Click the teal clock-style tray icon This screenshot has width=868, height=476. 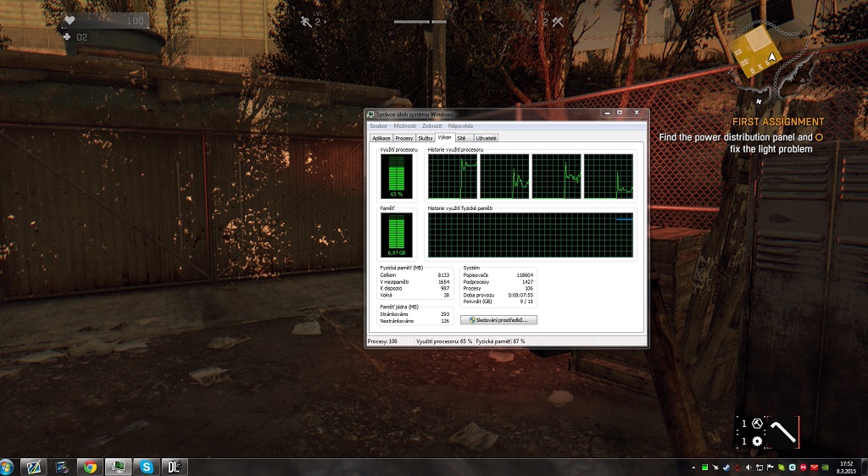tap(793, 468)
